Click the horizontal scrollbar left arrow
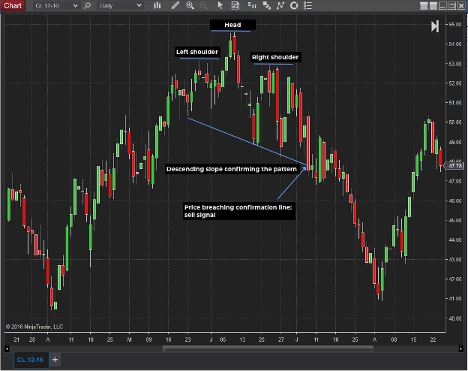Screen dimensions: 468x371 pos(7,349)
